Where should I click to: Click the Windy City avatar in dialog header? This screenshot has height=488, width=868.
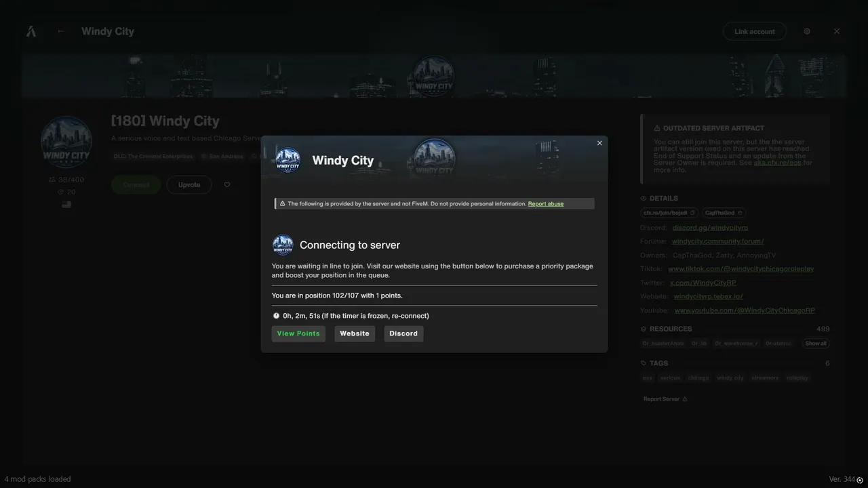tap(288, 160)
